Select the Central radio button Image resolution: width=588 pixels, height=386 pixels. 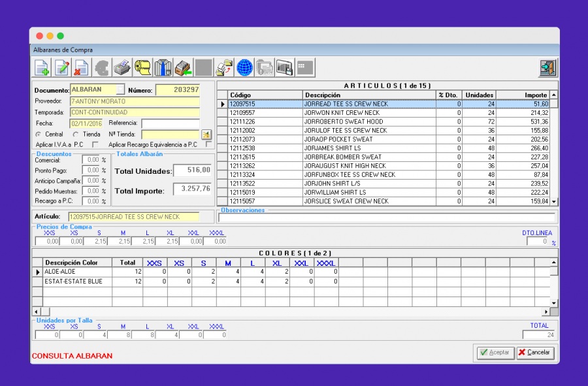point(39,134)
